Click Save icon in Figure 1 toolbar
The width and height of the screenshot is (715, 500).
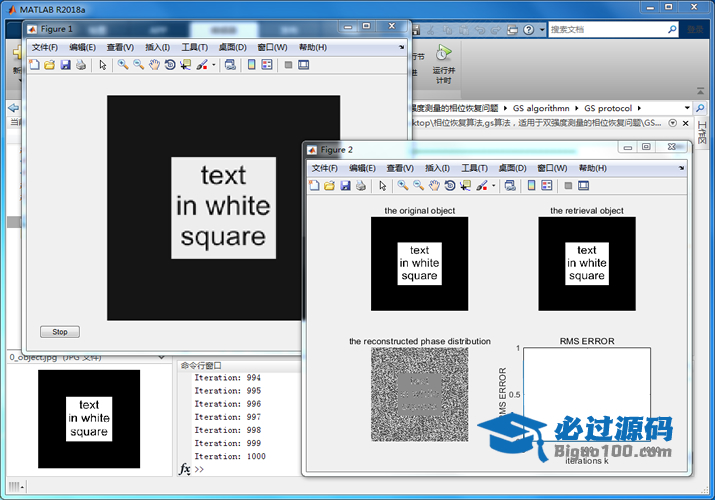(x=65, y=65)
